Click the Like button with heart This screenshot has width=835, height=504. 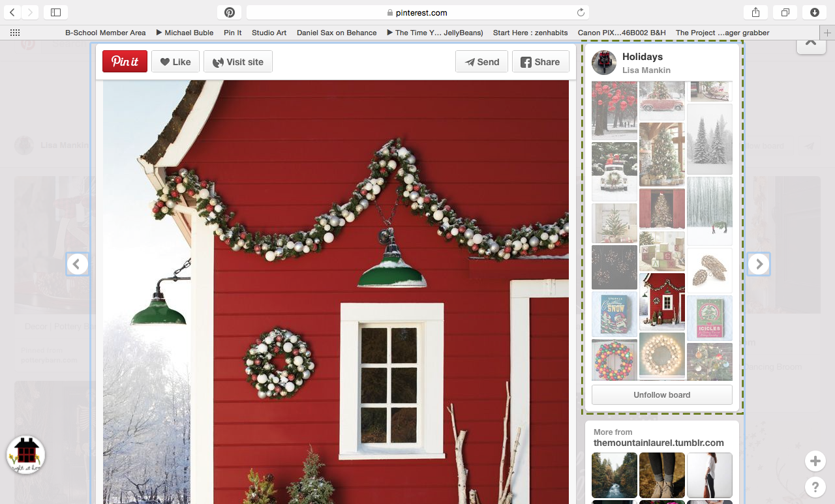175,61
